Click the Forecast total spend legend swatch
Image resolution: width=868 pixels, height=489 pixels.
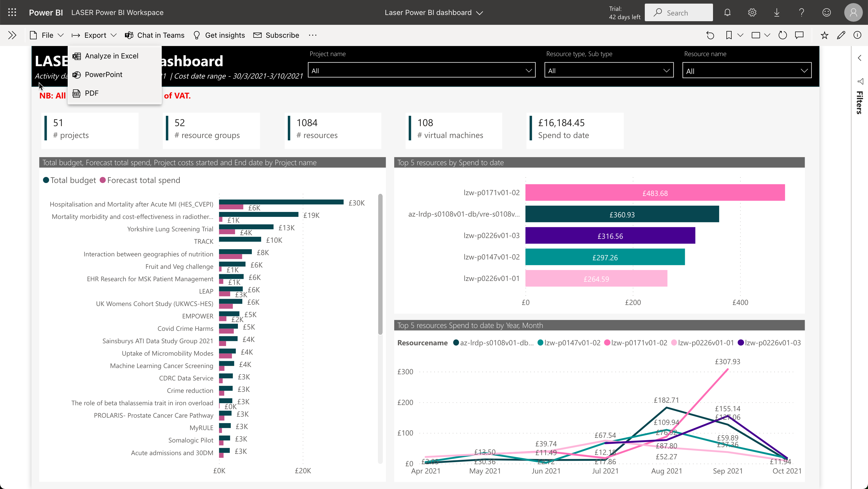[x=103, y=180]
